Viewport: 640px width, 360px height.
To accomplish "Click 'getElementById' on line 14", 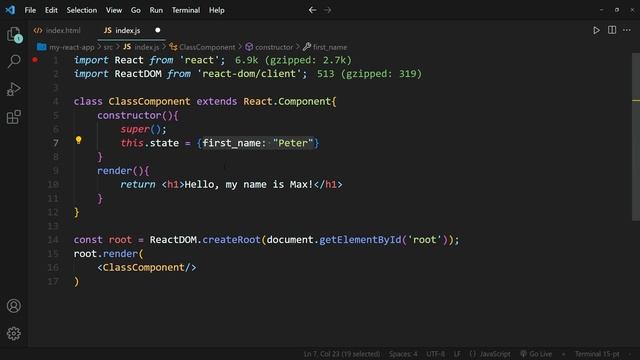I will (360, 240).
